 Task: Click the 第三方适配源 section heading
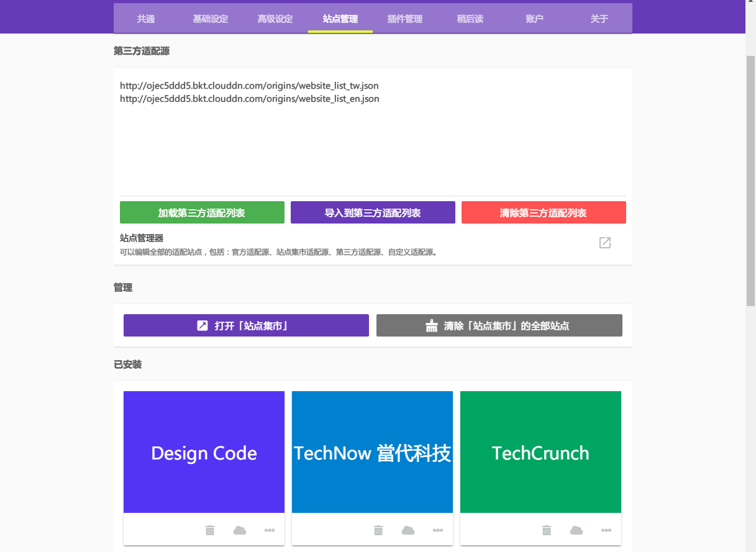coord(142,51)
